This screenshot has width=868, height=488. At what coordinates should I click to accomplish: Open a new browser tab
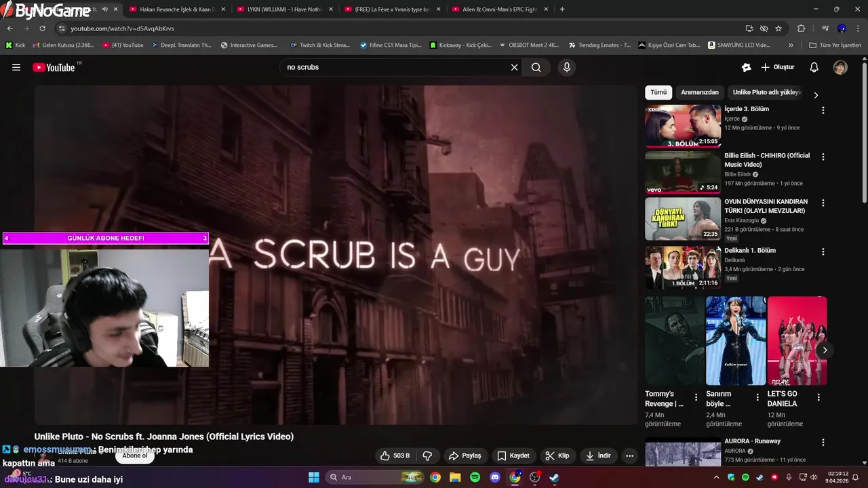pos(562,9)
